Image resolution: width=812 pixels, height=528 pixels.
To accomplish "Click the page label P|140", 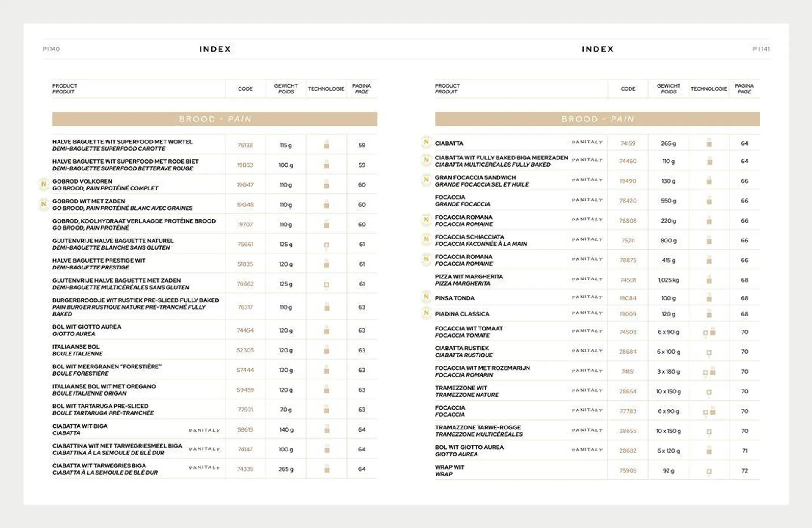I will pos(51,49).
